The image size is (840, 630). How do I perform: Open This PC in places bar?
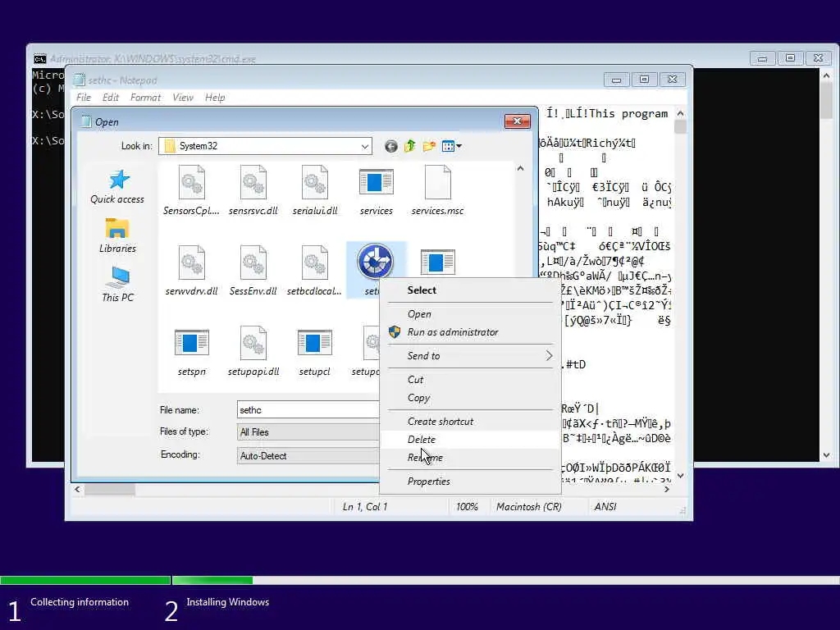pos(117,285)
